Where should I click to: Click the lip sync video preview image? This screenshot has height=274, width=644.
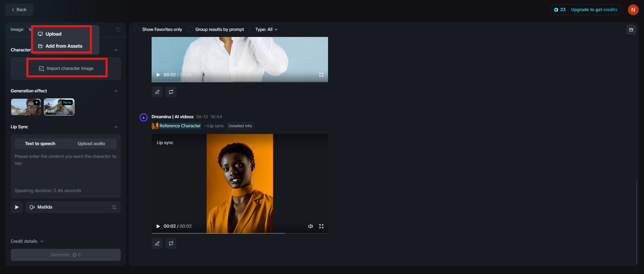[240, 183]
